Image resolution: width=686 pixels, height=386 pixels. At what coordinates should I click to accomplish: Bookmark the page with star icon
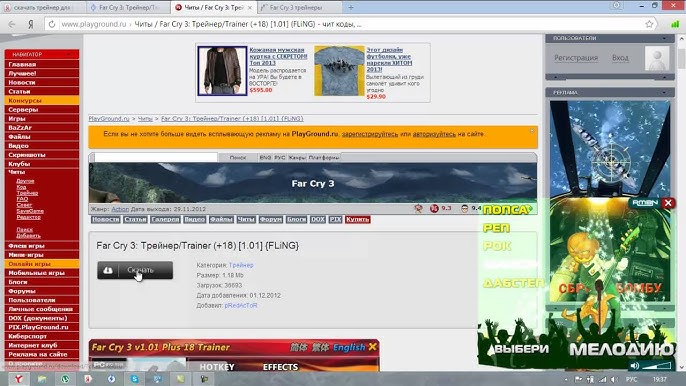pos(649,25)
